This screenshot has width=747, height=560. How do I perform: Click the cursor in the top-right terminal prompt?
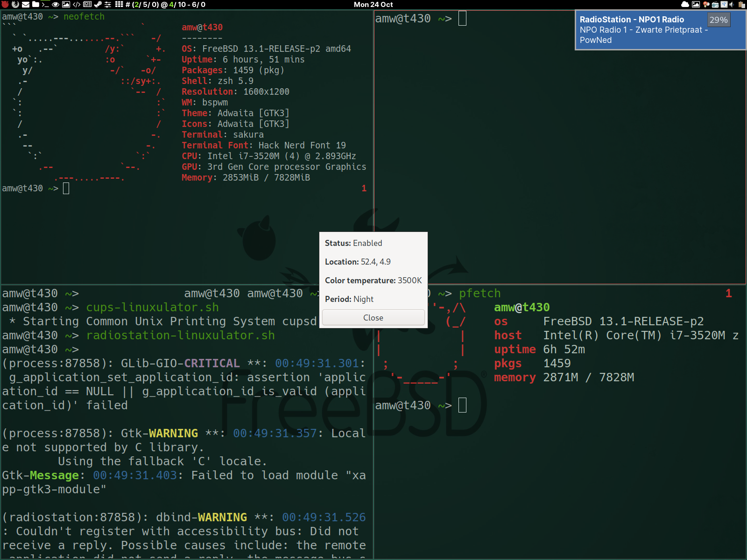(x=462, y=18)
